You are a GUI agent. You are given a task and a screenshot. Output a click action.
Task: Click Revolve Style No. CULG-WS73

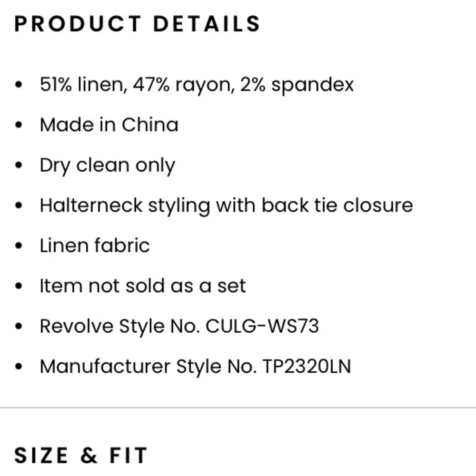click(179, 327)
